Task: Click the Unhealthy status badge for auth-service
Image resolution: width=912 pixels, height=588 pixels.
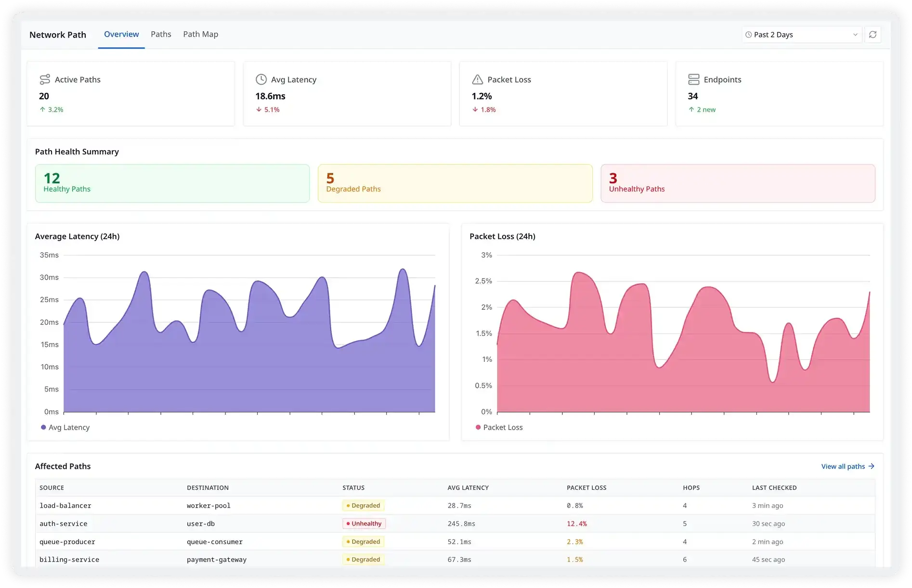Action: click(x=364, y=524)
